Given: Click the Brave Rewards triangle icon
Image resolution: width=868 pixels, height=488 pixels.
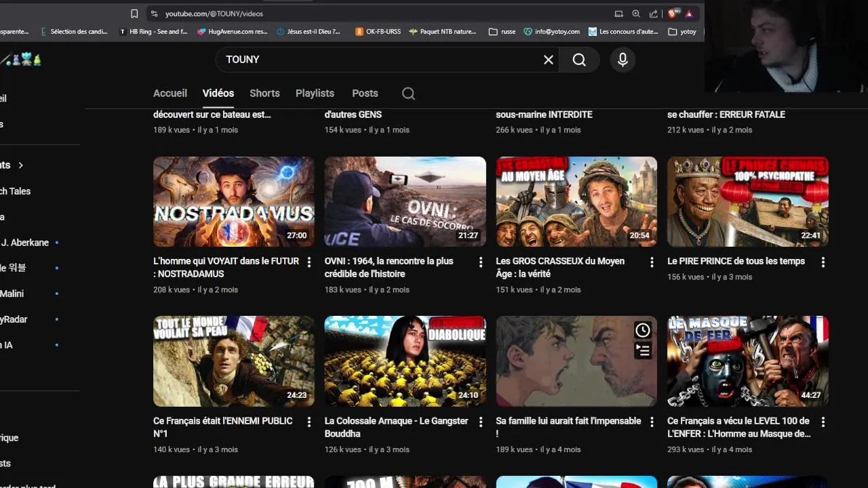Looking at the screenshot, I should [x=689, y=14].
